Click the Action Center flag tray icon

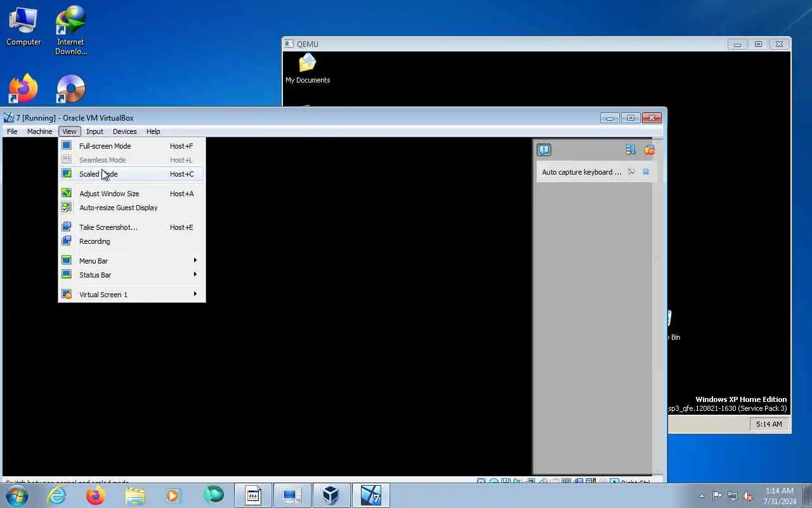coord(717,496)
